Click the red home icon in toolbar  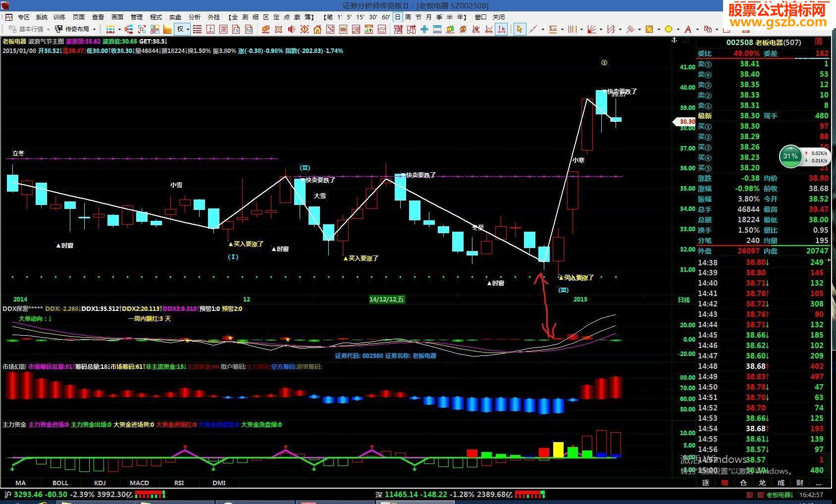317,29
